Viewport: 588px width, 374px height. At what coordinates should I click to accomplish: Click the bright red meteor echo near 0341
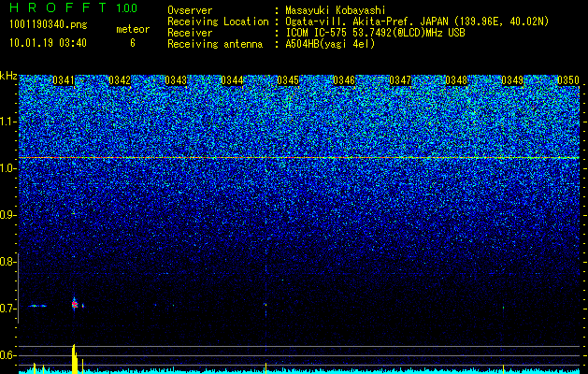coord(74,304)
